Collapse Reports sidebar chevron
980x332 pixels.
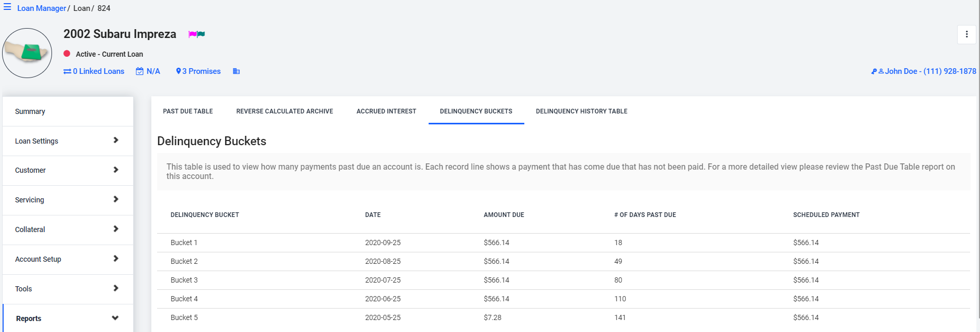pos(115,318)
